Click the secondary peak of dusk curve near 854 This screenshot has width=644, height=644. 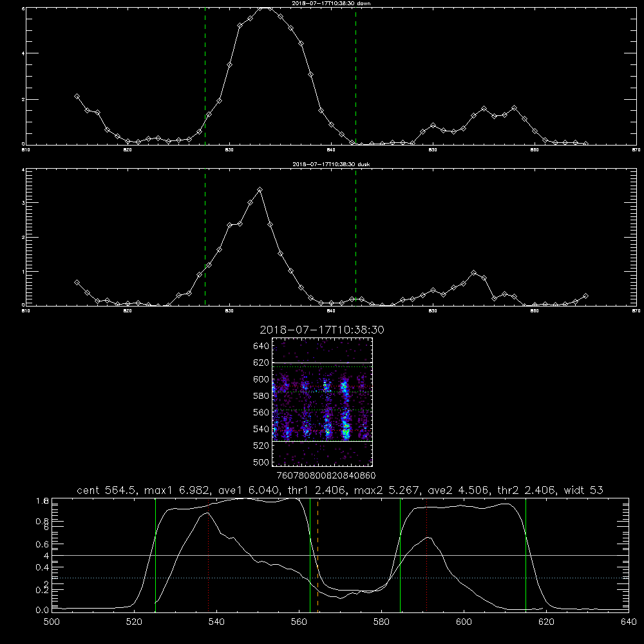click(x=473, y=272)
